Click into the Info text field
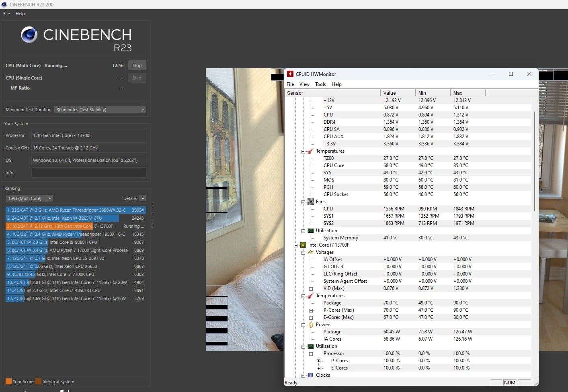Viewport: 568px width, 392px height. 89,173
